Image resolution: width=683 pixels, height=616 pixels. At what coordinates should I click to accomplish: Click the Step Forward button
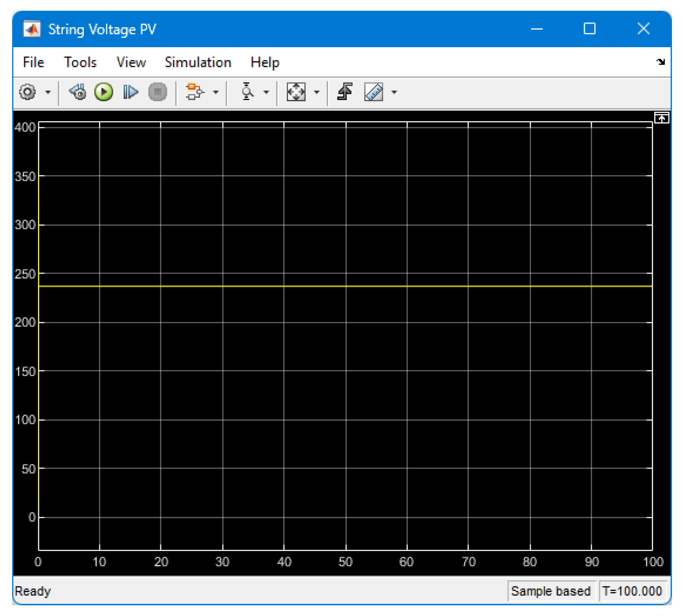click(131, 92)
